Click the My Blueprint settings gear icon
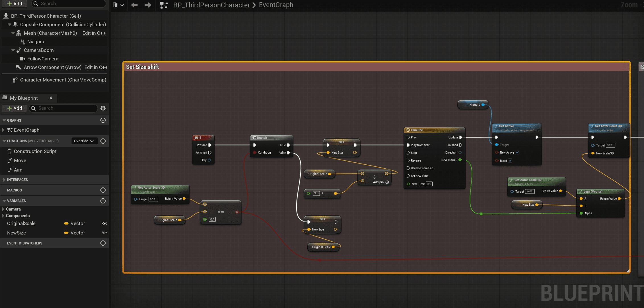The height and width of the screenshot is (308, 644). [103, 108]
